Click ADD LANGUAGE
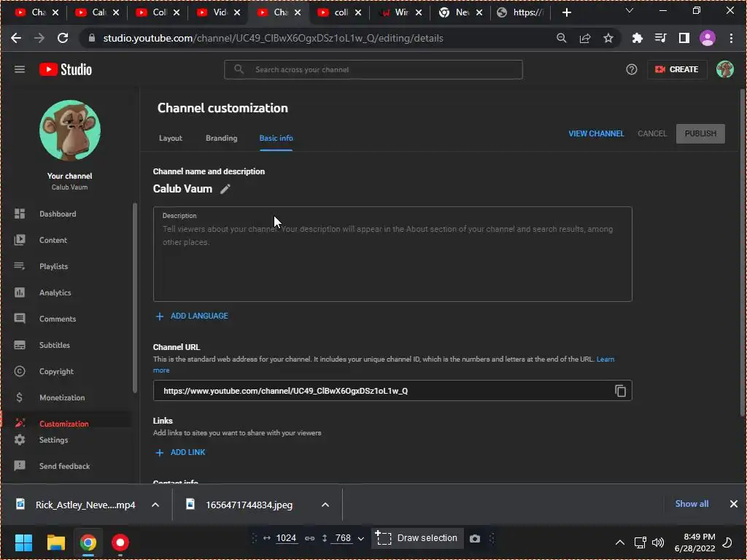 tap(192, 316)
